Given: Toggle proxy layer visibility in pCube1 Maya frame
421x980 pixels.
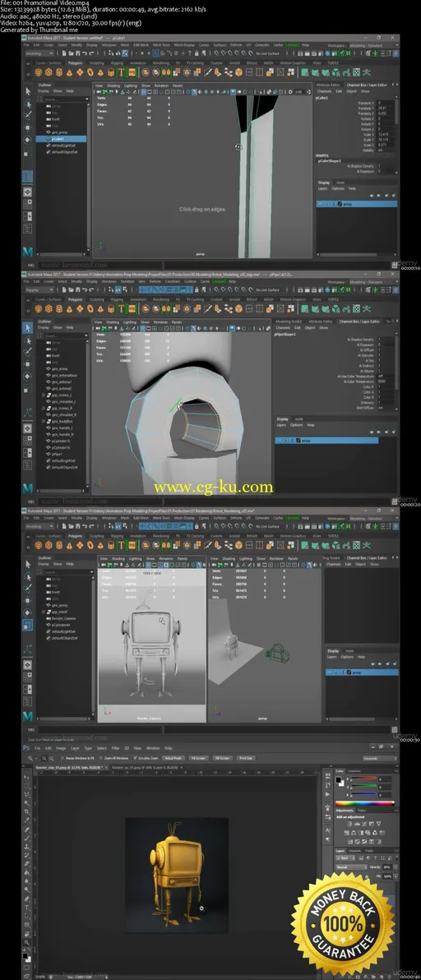Looking at the screenshot, I should coord(321,204).
